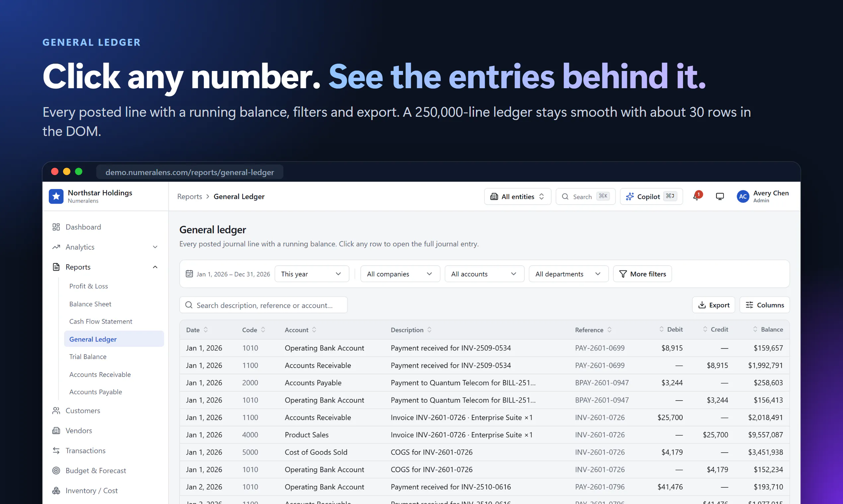Click the AC user avatar
This screenshot has height=504, width=843.
pyautogui.click(x=743, y=196)
